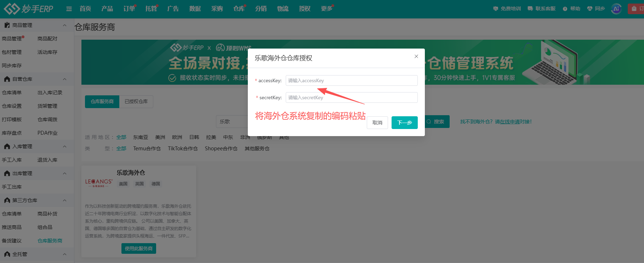644x263 pixels.
Task: Open the 数据 top menu
Action: click(x=195, y=9)
